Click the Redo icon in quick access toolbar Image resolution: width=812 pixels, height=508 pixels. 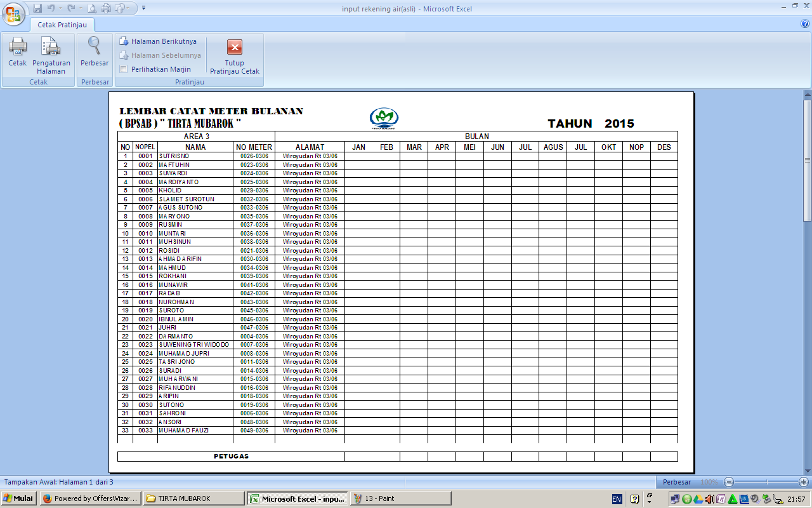click(71, 9)
